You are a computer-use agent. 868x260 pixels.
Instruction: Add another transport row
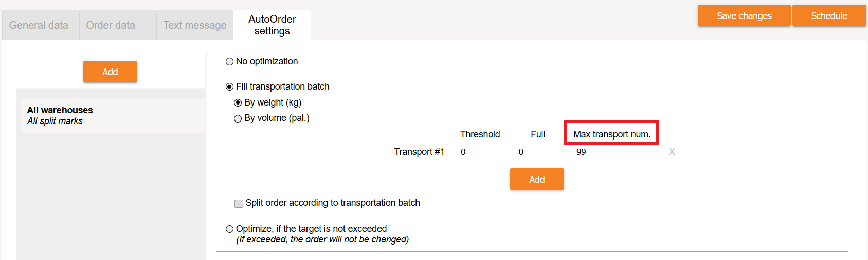click(x=537, y=179)
